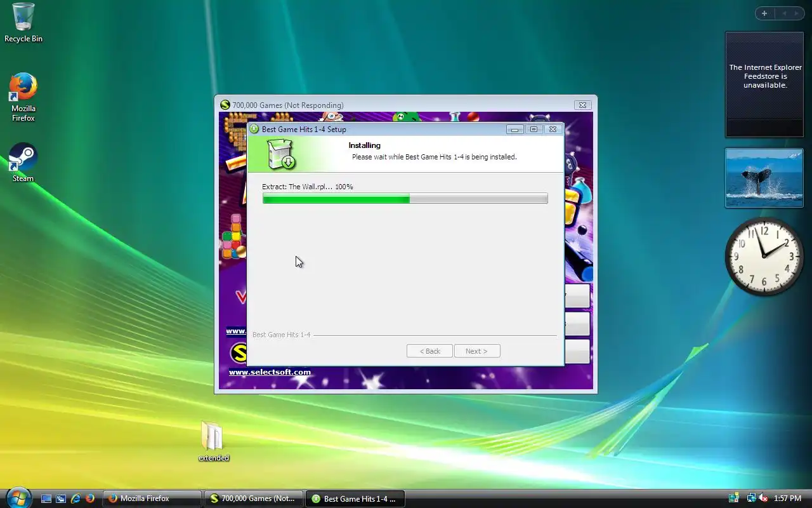Select the extended folder on desktop

pyautogui.click(x=213, y=441)
